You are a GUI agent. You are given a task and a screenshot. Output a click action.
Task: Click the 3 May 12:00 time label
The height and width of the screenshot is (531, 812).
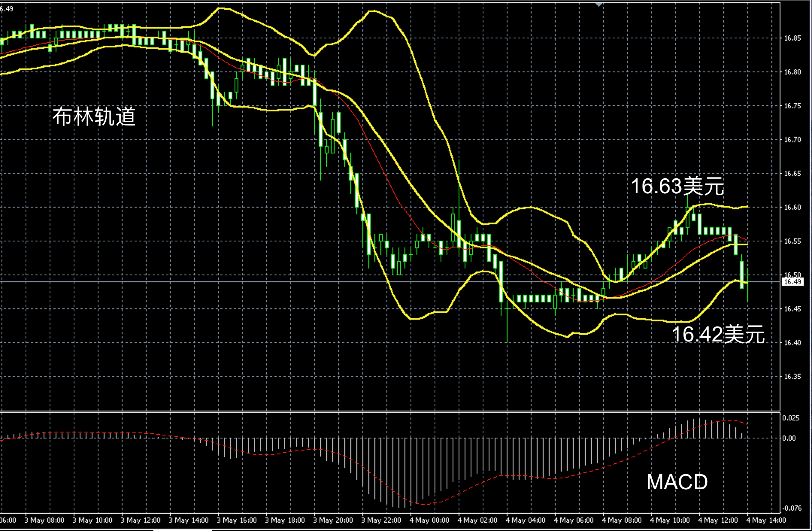pos(140,520)
